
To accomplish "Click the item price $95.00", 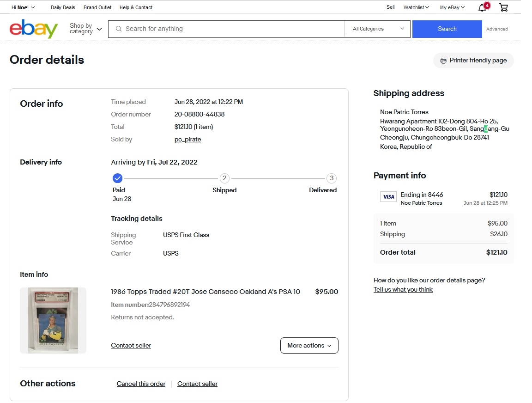I will click(x=327, y=292).
